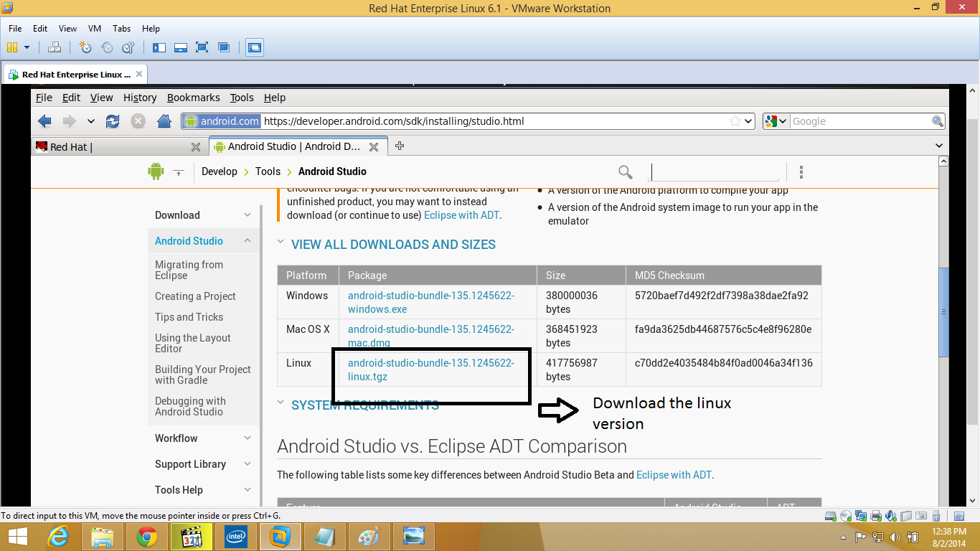Click the Develop breadcrumb link
The width and height of the screenshot is (980, 551).
coord(220,171)
